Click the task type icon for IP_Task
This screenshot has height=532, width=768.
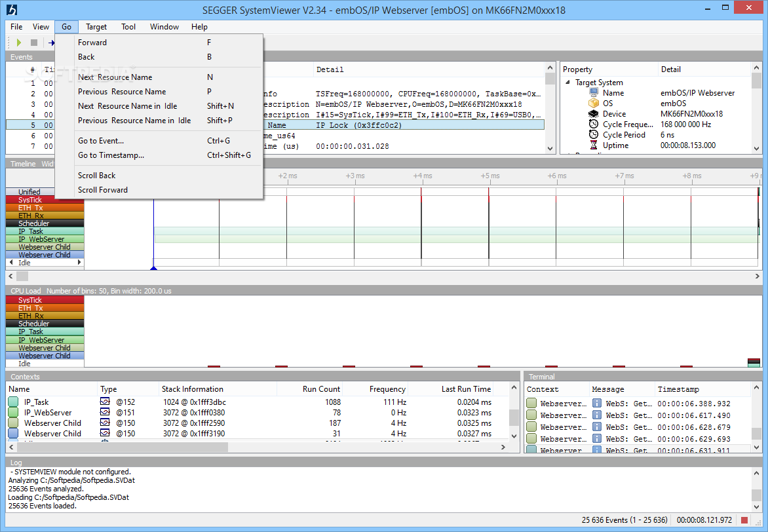point(105,402)
